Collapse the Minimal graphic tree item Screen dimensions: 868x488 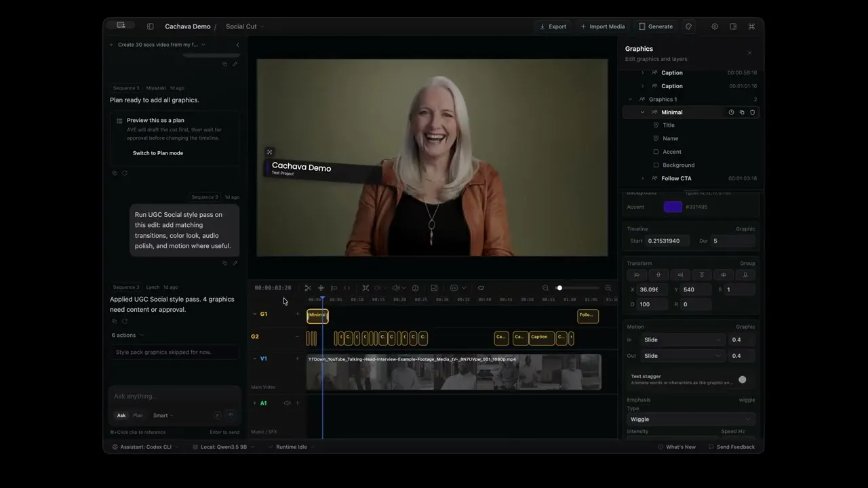(x=643, y=113)
